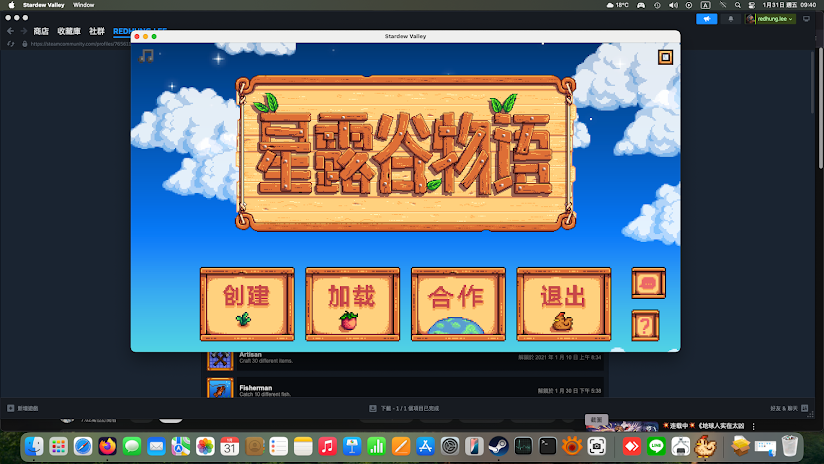Open Keynote from the Dock
Image resolution: width=824 pixels, height=464 pixels.
(x=352, y=447)
